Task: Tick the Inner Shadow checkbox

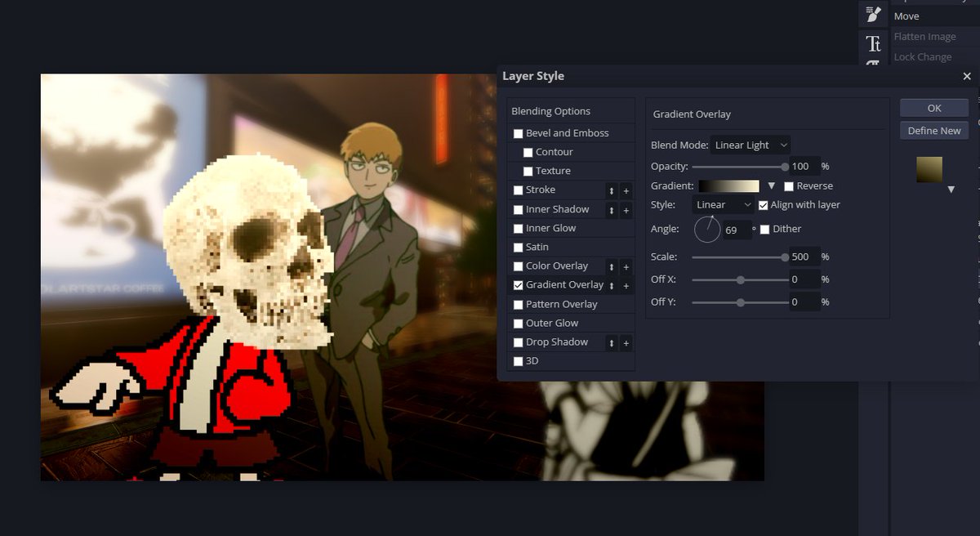Action: [x=518, y=209]
